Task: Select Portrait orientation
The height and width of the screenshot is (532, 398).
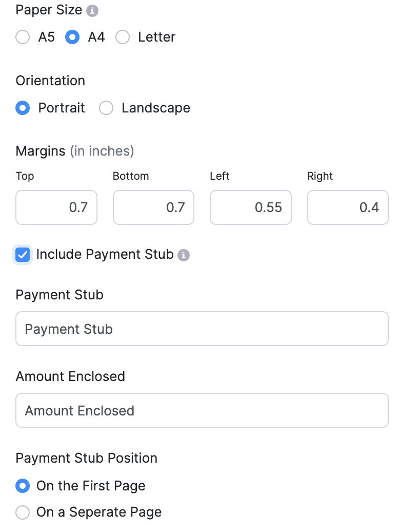Action: pyautogui.click(x=23, y=108)
